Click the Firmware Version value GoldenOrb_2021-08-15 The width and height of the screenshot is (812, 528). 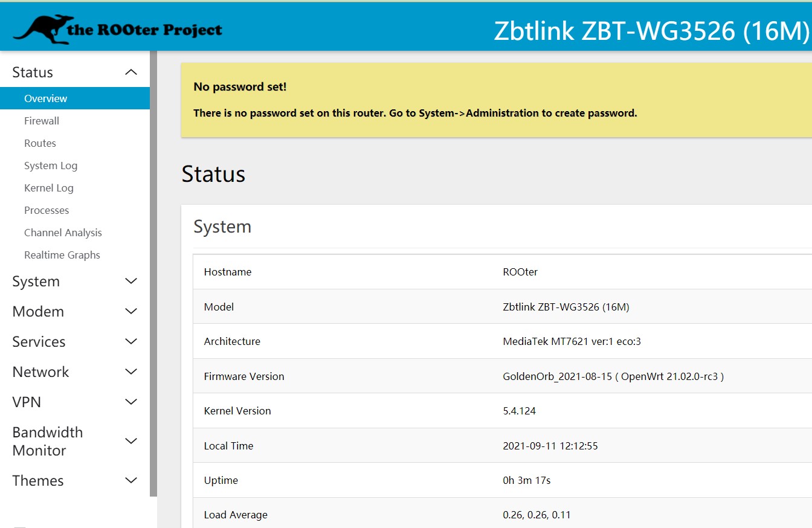[x=613, y=376]
